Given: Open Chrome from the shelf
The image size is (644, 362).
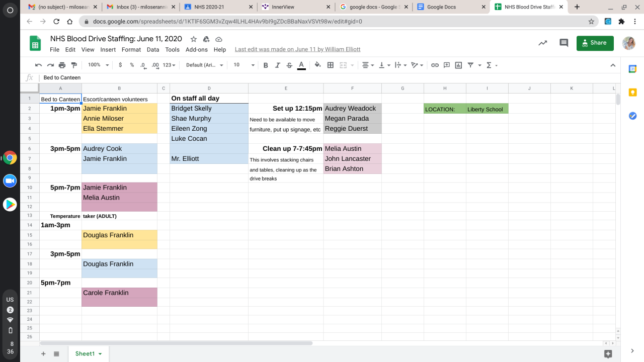Looking at the screenshot, I should point(10,158).
